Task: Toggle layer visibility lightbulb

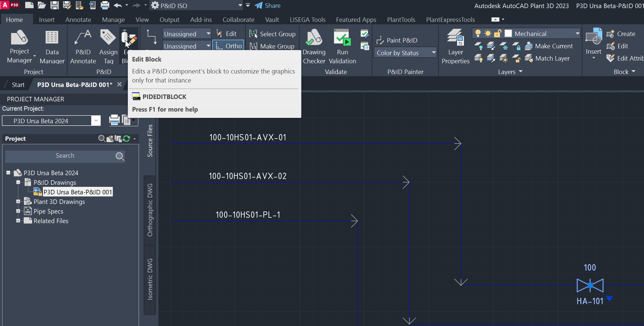Action: [x=478, y=33]
